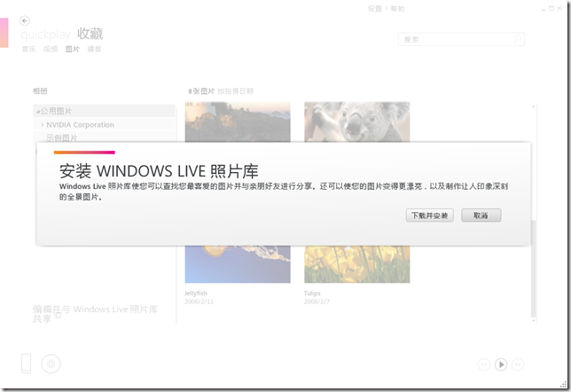Collapse the 公用图片 tree node
Viewport: 571px width, 392px height.
[38, 112]
